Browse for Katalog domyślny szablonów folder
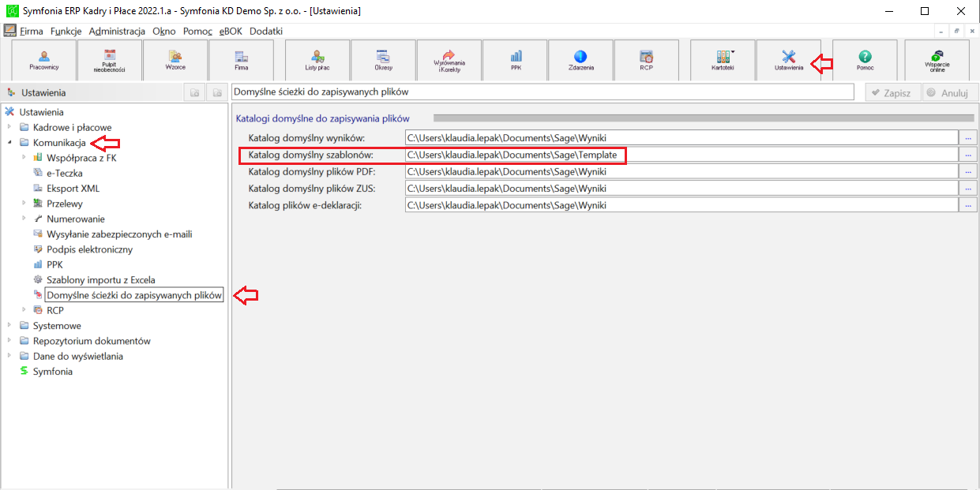Screen dimensions: 980x490 [x=967, y=155]
